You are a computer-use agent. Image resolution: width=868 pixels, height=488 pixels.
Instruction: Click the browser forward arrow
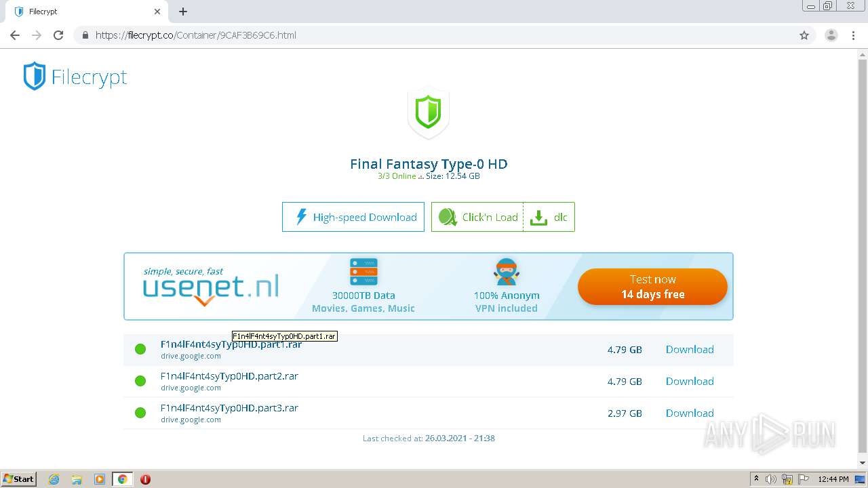click(x=37, y=35)
